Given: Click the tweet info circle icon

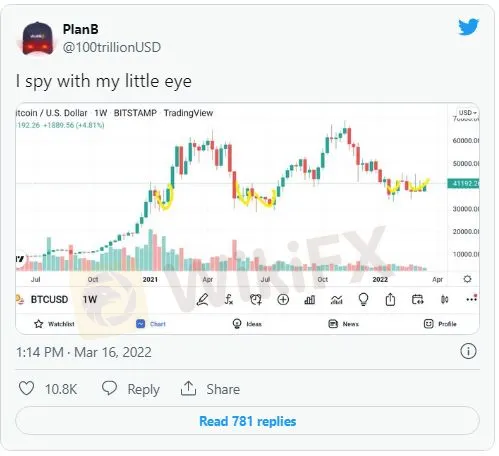Looking at the screenshot, I should click(468, 351).
